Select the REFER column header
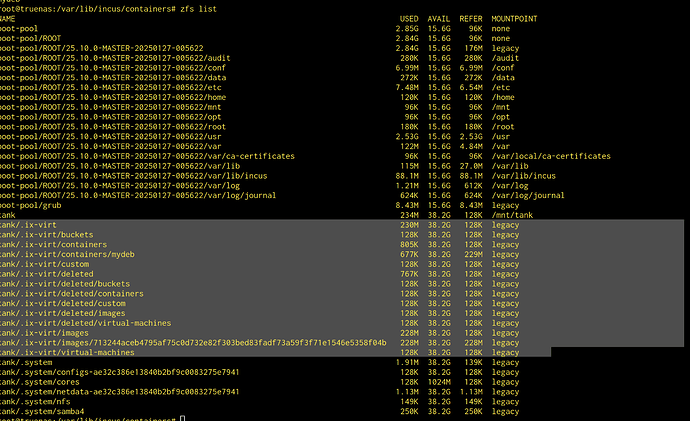This screenshot has height=421, width=690. [x=471, y=19]
